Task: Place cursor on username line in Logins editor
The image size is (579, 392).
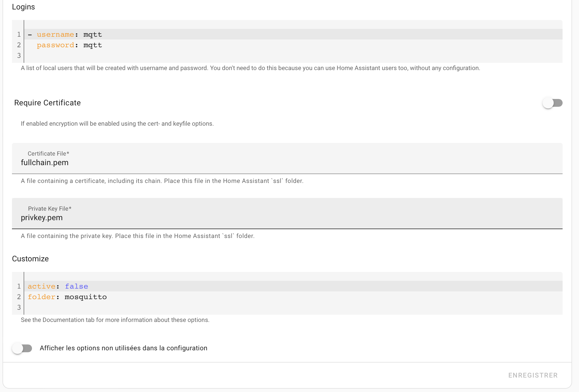Action: tap(293, 34)
